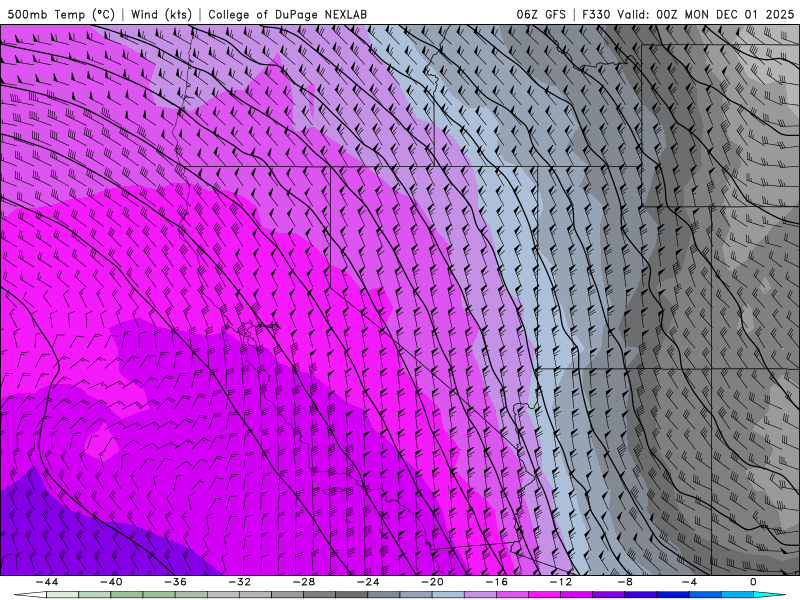Click the -44 legend label
The height and width of the screenshot is (600, 800).
47,582
